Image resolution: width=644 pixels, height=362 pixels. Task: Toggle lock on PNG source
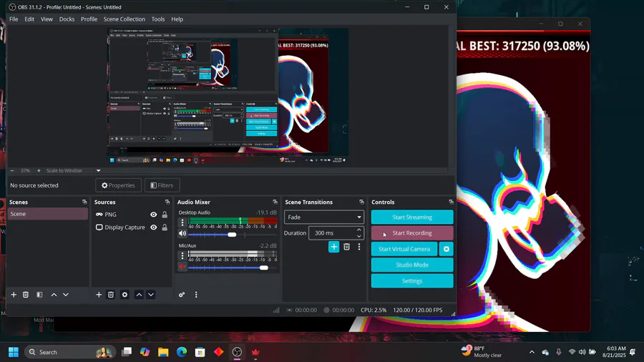pyautogui.click(x=165, y=215)
